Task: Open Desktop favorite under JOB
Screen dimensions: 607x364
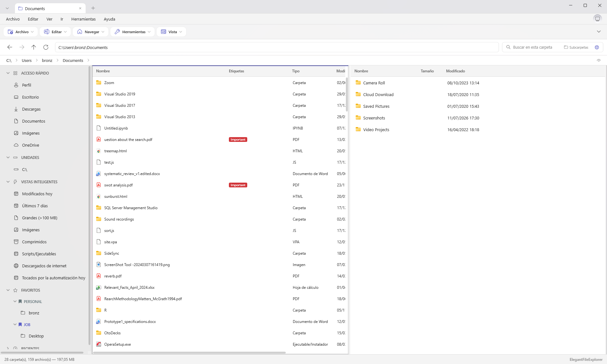Action: click(x=36, y=336)
